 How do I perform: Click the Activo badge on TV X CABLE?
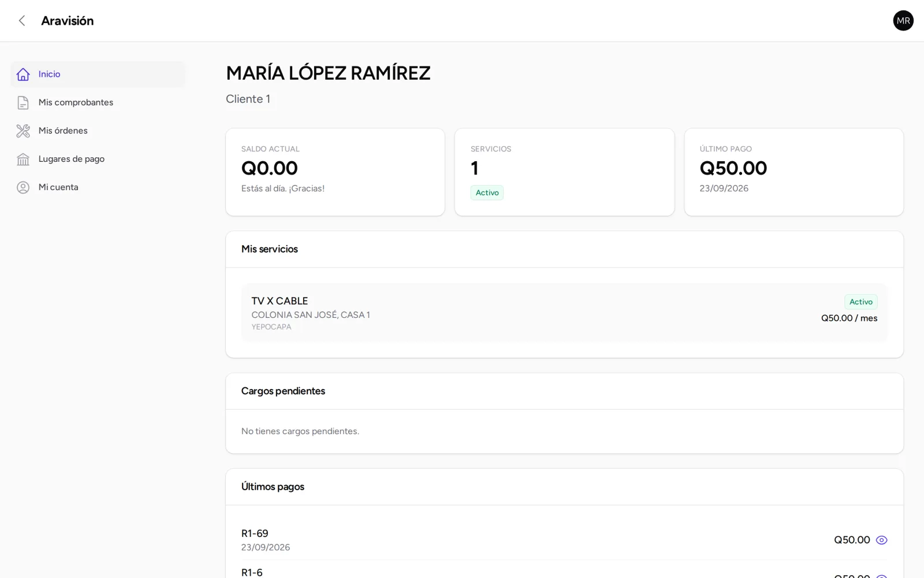(x=860, y=302)
